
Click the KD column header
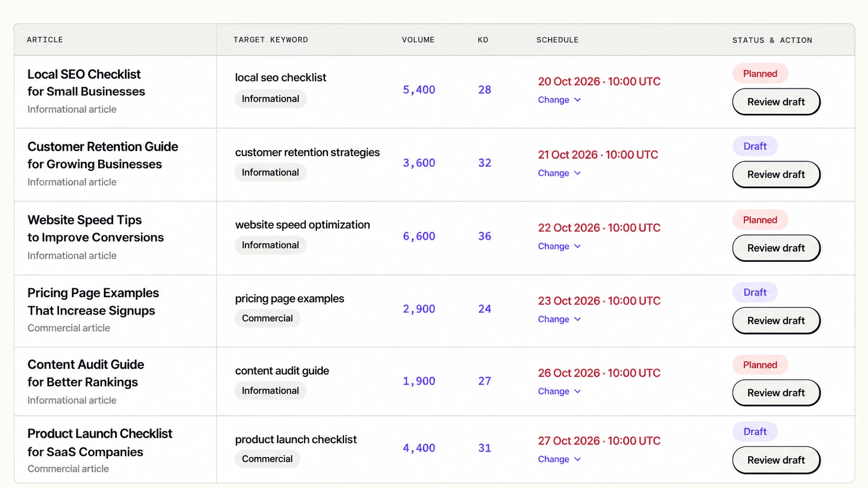pyautogui.click(x=483, y=39)
